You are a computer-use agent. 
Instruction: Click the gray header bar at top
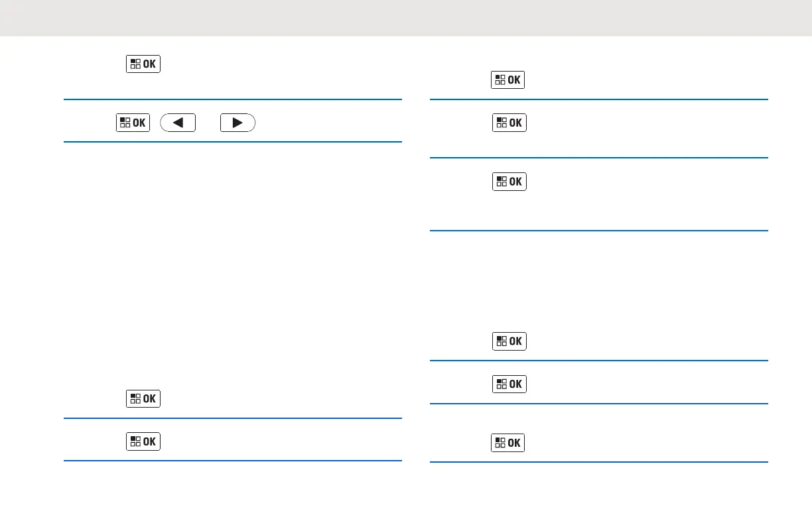[x=406, y=18]
